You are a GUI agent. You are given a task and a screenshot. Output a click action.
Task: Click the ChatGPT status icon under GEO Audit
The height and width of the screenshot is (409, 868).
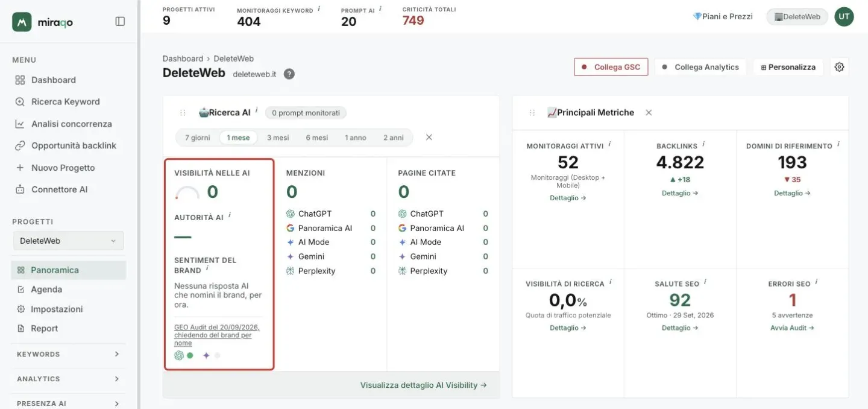pos(179,355)
